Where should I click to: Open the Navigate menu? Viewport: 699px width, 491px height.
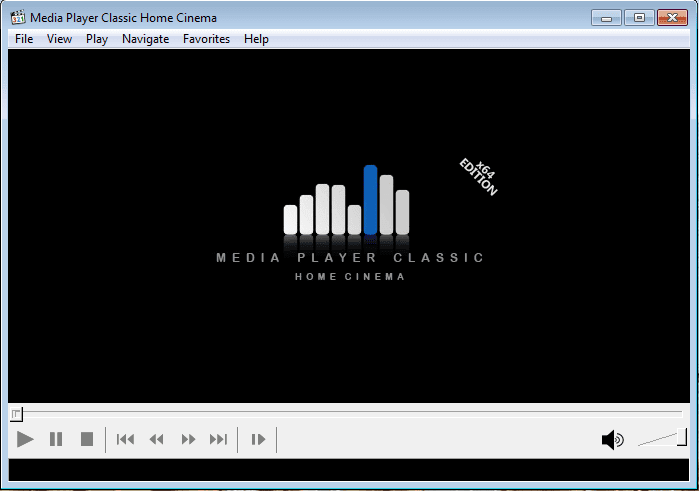(x=145, y=39)
